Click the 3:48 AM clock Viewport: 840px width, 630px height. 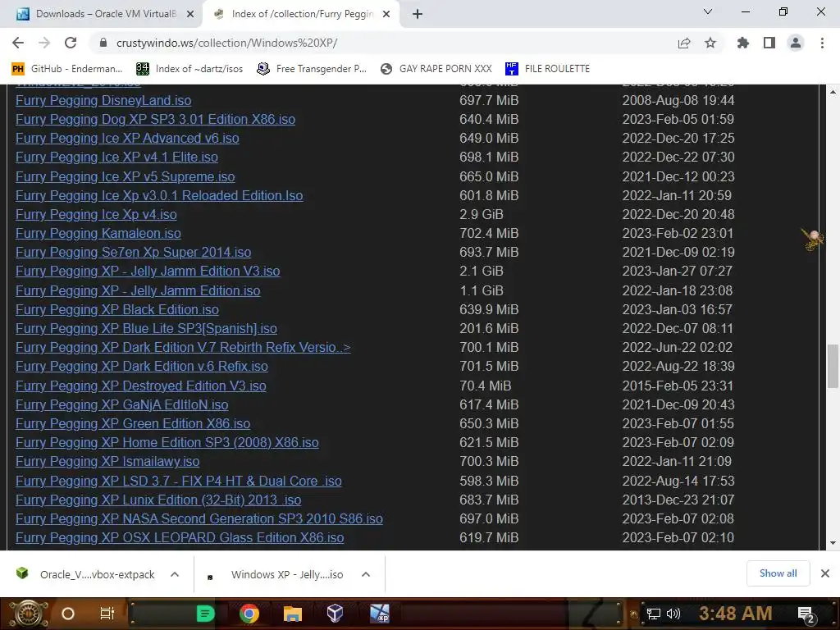pyautogui.click(x=735, y=614)
